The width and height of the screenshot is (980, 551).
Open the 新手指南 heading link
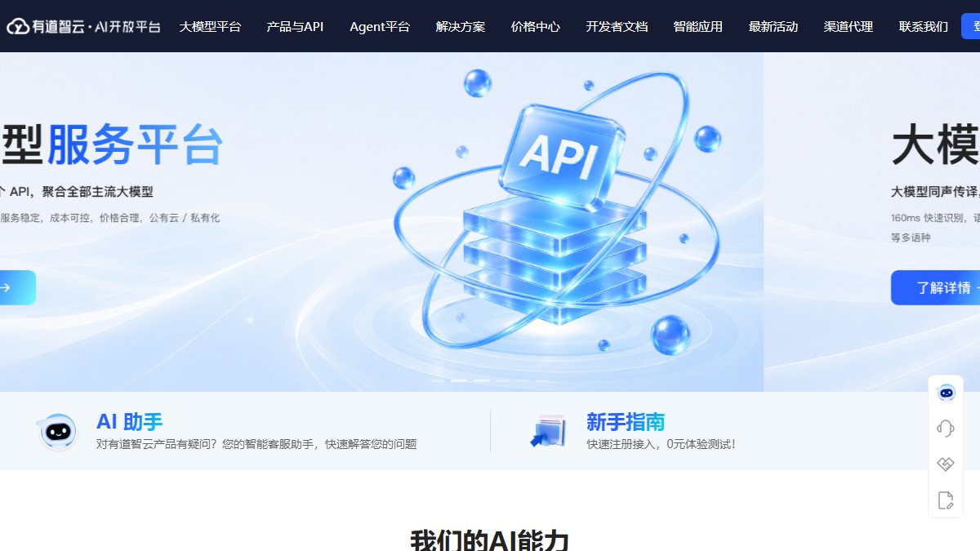coord(626,421)
